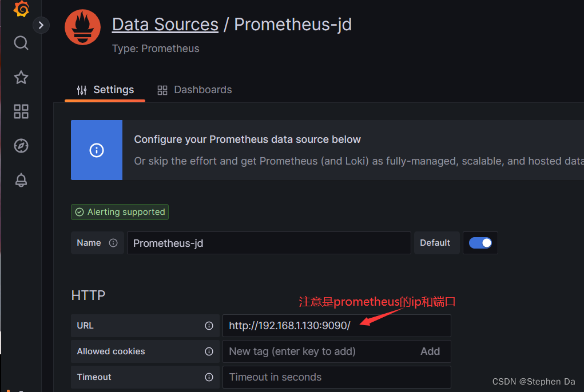Click the Timeout in seconds field
This screenshot has width=584, height=392.
(337, 377)
